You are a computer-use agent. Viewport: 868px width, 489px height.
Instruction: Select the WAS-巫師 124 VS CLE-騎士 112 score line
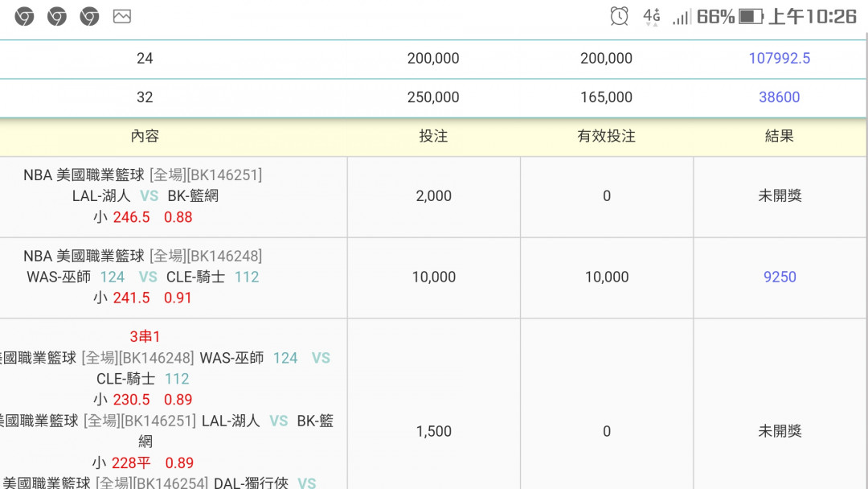coord(143,277)
